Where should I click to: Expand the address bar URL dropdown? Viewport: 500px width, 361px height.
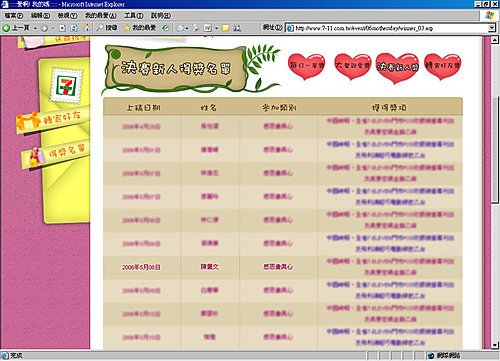coord(492,28)
